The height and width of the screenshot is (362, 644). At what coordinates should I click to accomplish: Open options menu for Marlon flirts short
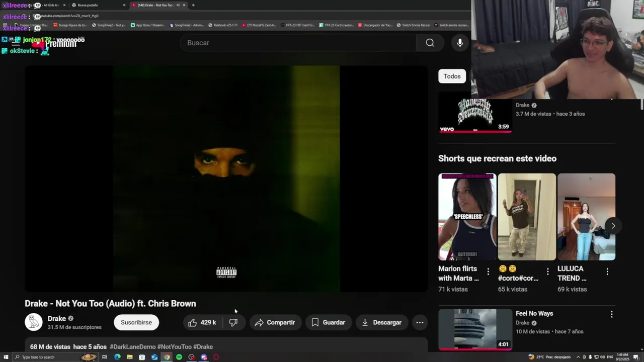click(488, 271)
